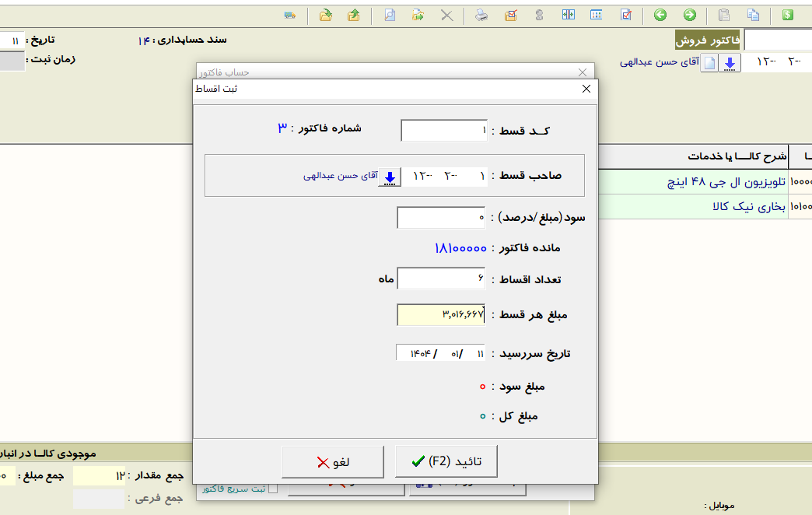Click the کد قسط input field
812x515 pixels.
(x=443, y=131)
